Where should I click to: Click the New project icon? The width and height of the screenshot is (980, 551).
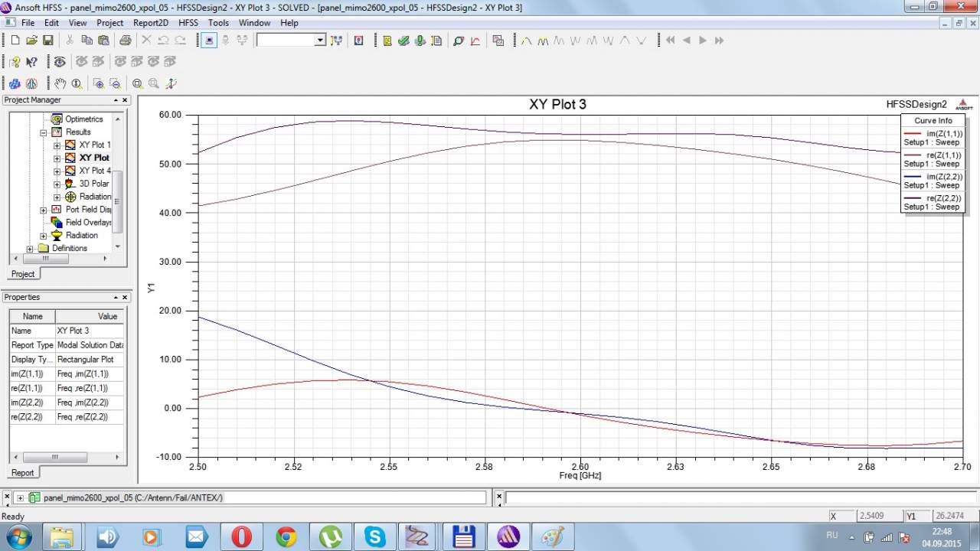tap(15, 41)
